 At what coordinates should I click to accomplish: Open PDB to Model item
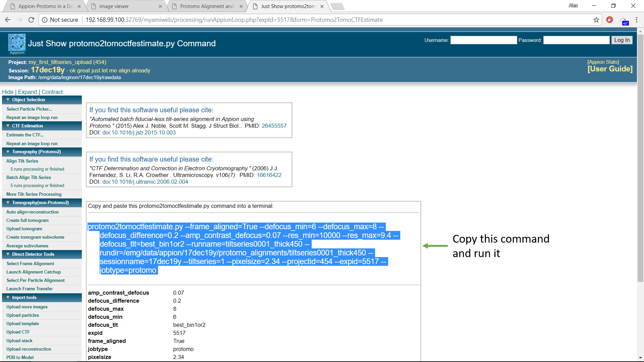pos(20,357)
